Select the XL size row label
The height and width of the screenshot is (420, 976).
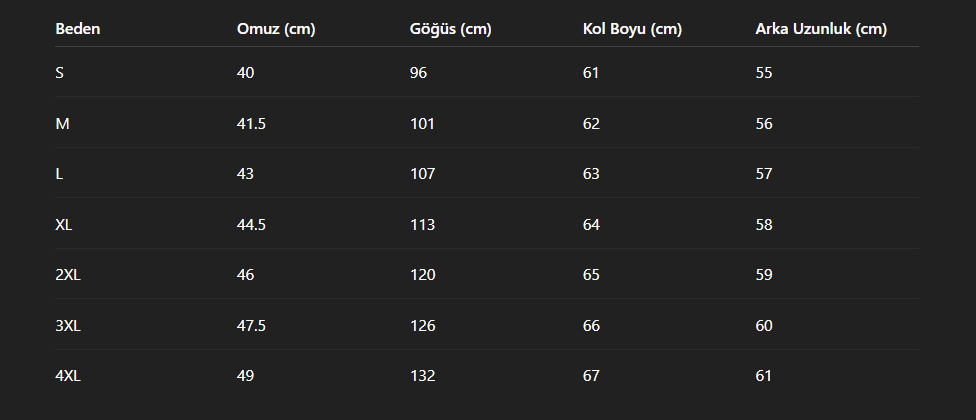[63, 225]
